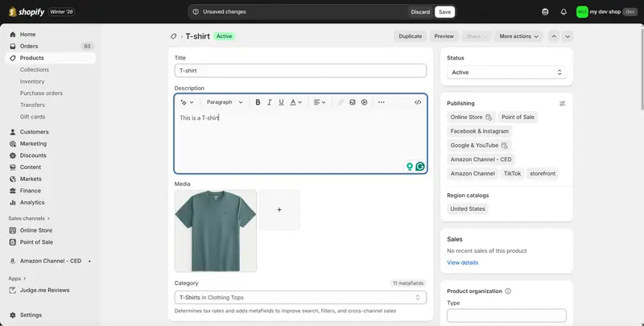Open the Online Store sales channel
644x326 pixels.
click(36, 230)
